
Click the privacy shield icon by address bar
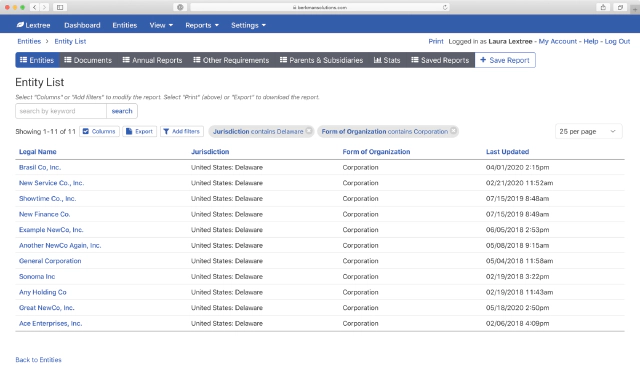[180, 7]
